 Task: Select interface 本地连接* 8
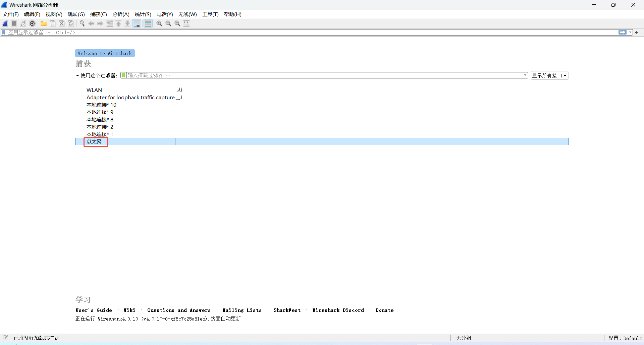[100, 119]
